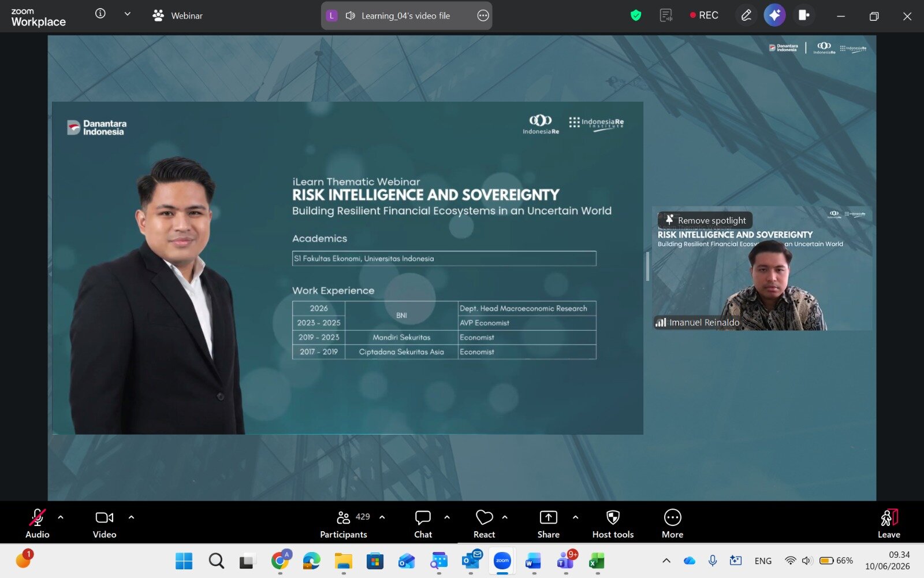Click the "Ciptadana Sekuritas Asia" cell
The image size is (924, 578).
(401, 352)
